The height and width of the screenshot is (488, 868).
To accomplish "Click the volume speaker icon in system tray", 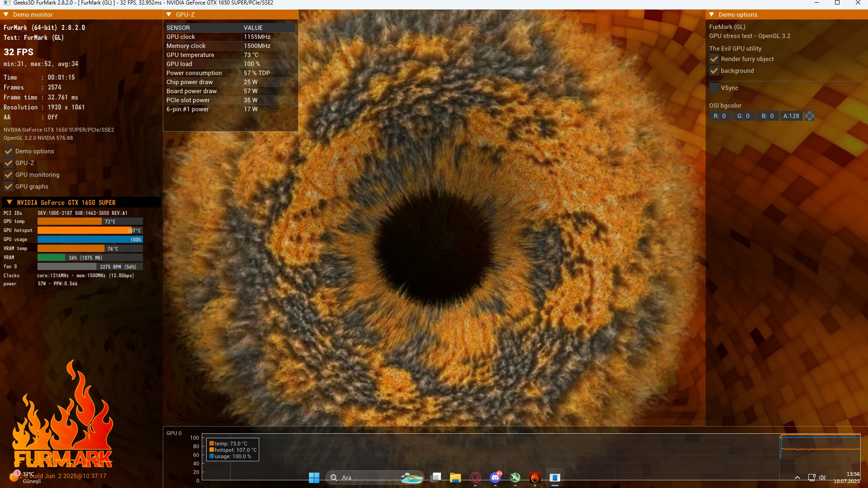I will [822, 478].
